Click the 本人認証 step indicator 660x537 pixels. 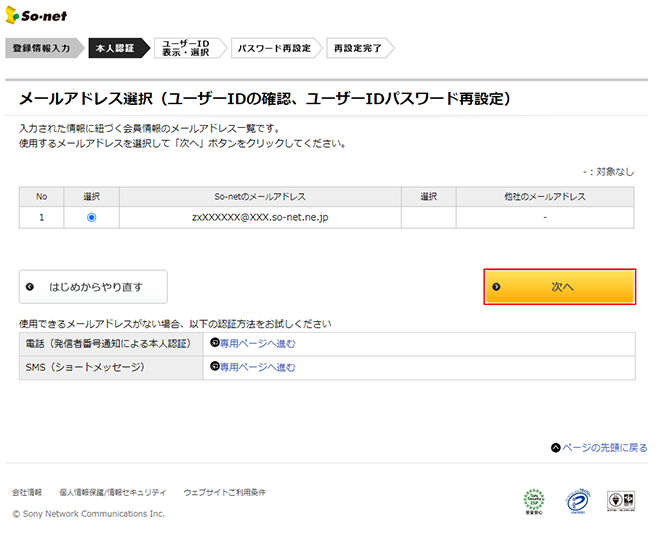[115, 48]
